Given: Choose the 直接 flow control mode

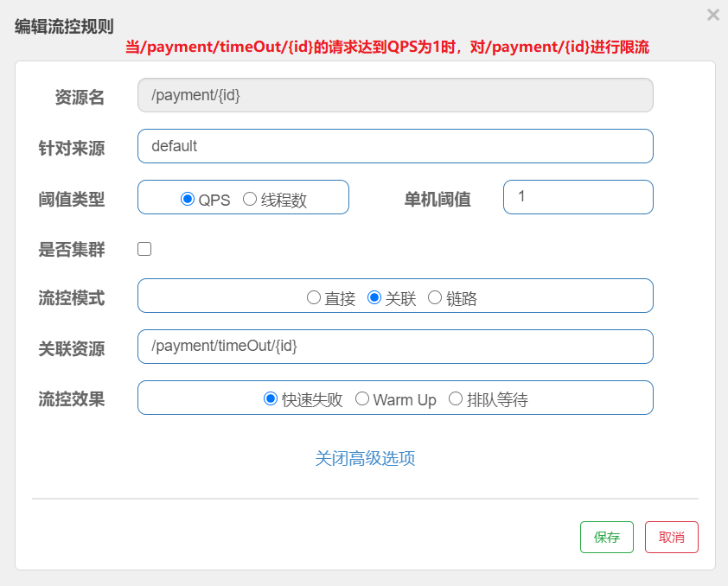Looking at the screenshot, I should point(314,297).
